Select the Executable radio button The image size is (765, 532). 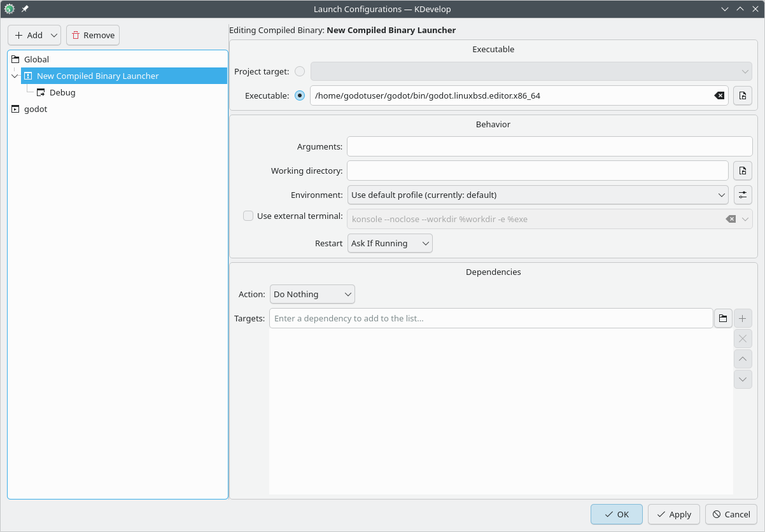point(299,95)
